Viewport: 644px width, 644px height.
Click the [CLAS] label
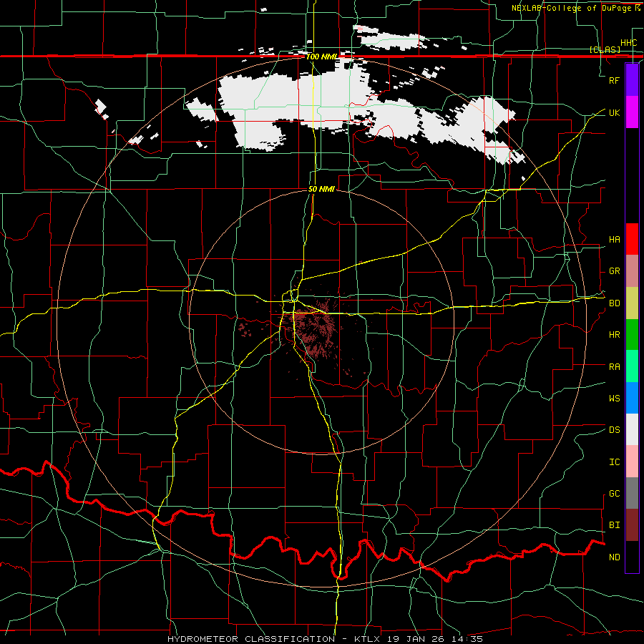[x=605, y=49]
